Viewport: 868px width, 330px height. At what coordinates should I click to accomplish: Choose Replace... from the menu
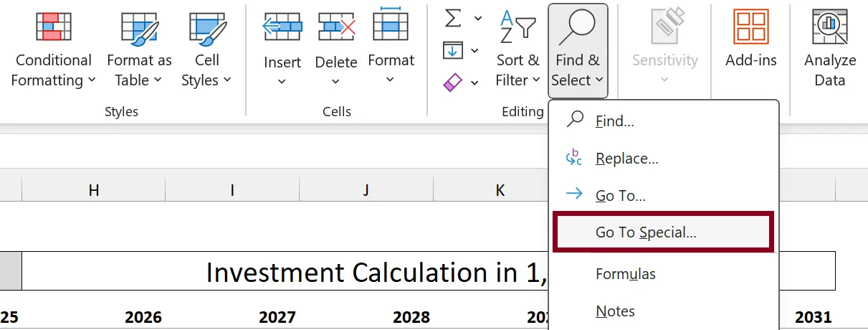[x=664, y=159]
